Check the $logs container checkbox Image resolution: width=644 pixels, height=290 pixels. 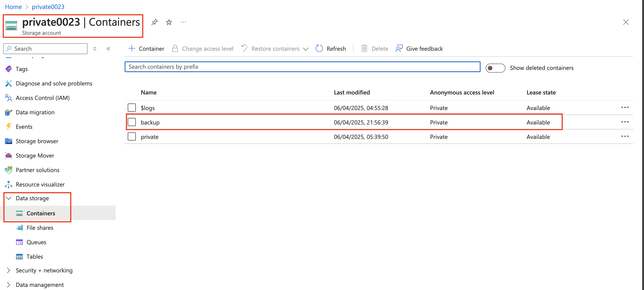point(132,108)
